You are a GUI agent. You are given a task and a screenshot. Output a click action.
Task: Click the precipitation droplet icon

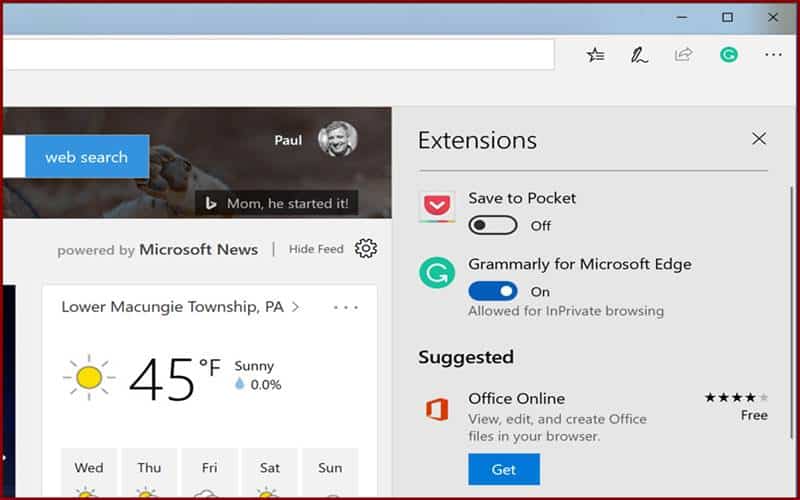click(239, 384)
